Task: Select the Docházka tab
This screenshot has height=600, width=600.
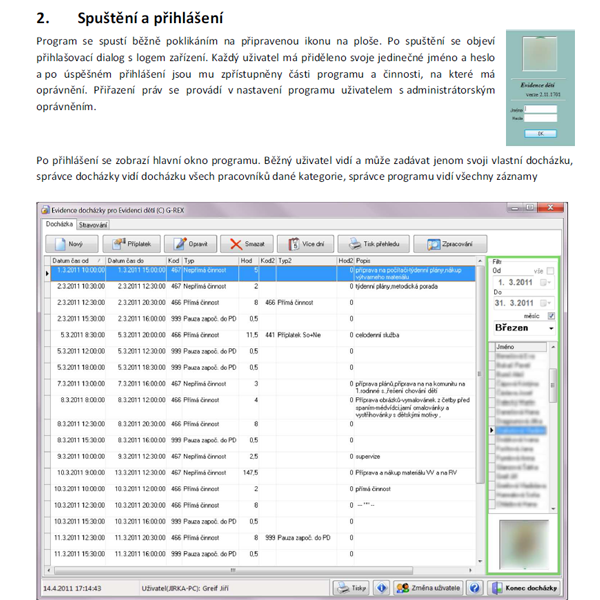Action: (x=59, y=224)
